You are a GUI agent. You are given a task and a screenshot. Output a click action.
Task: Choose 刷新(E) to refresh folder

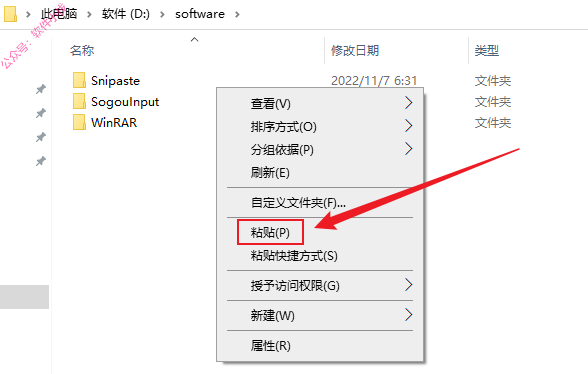(320, 173)
